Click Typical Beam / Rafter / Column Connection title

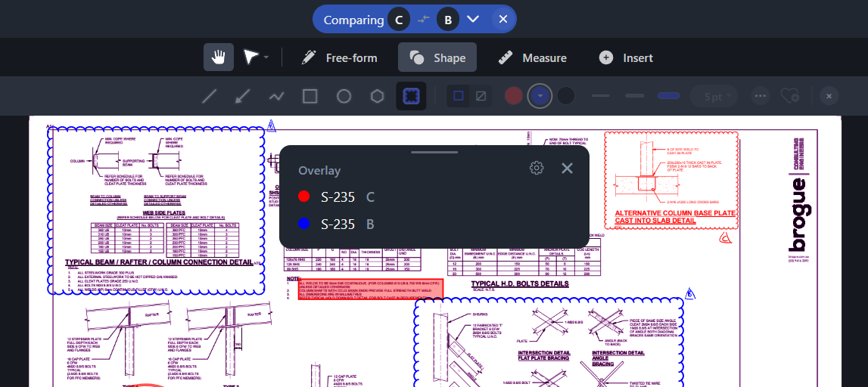158,262
